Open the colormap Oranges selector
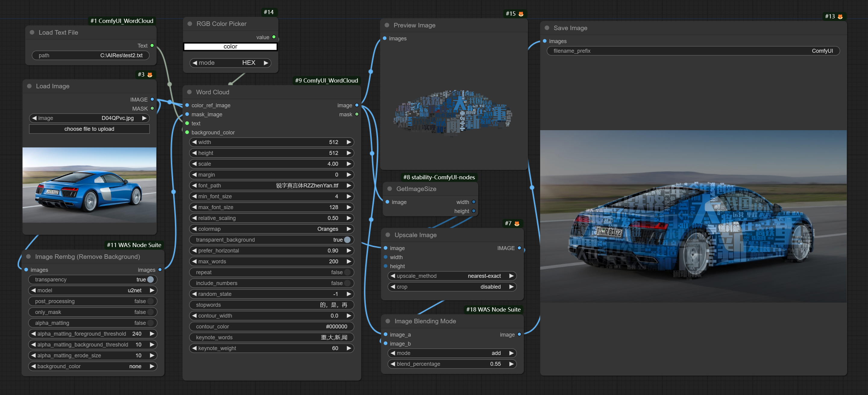Screen dimensions: 868x395 (272, 229)
